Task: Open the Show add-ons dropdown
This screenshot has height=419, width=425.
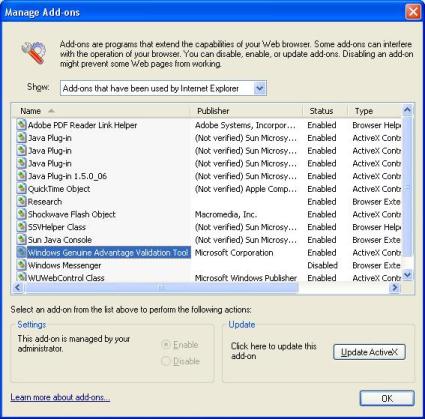Action: click(259, 88)
